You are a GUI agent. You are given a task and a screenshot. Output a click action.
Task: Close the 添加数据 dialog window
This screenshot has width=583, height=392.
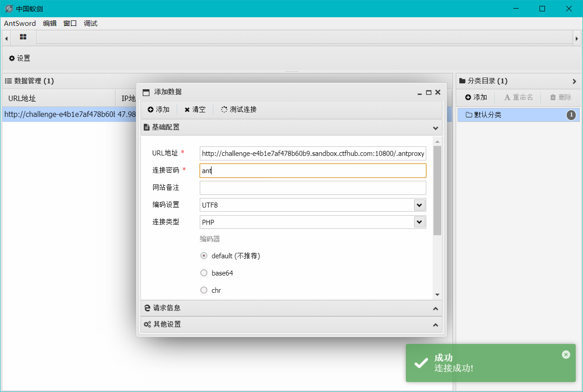pyautogui.click(x=438, y=92)
